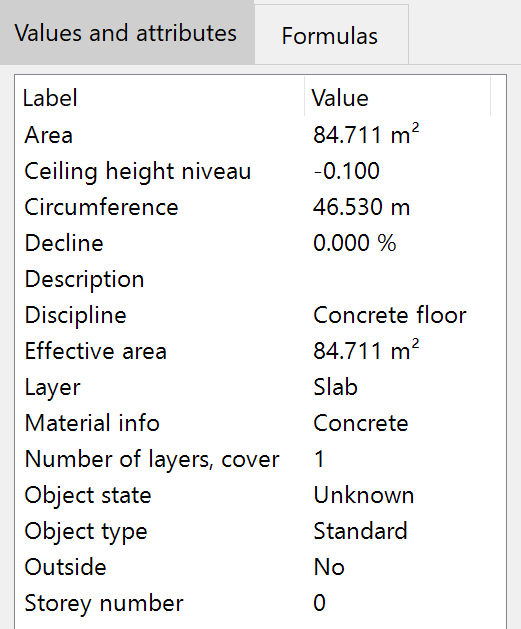Click the Decline value 0.000 %

pyautogui.click(x=355, y=243)
